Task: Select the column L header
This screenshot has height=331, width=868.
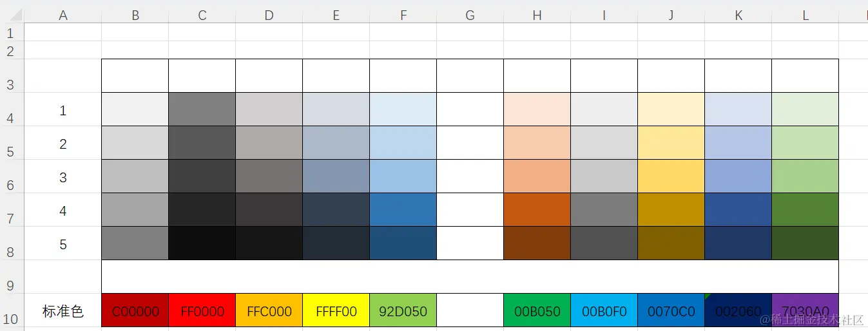Action: [x=805, y=15]
